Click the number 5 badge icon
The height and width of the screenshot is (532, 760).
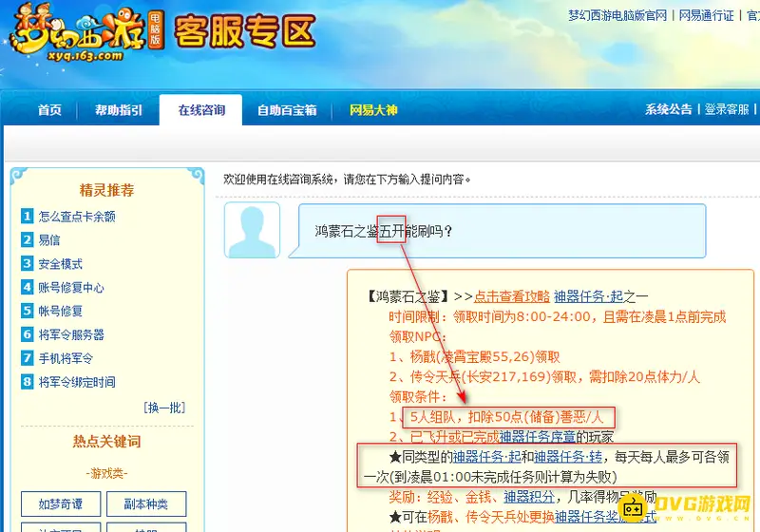[28, 310]
